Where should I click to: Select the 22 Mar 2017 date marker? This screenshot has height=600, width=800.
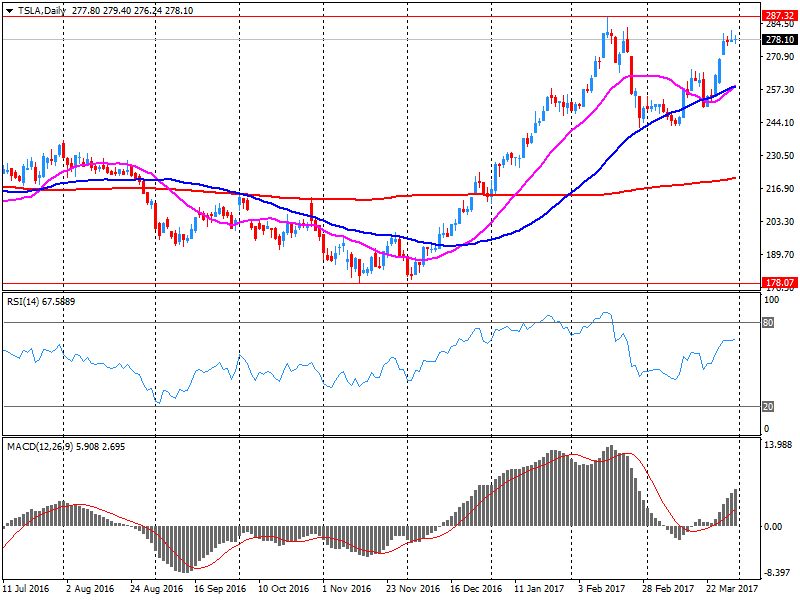coord(729,590)
